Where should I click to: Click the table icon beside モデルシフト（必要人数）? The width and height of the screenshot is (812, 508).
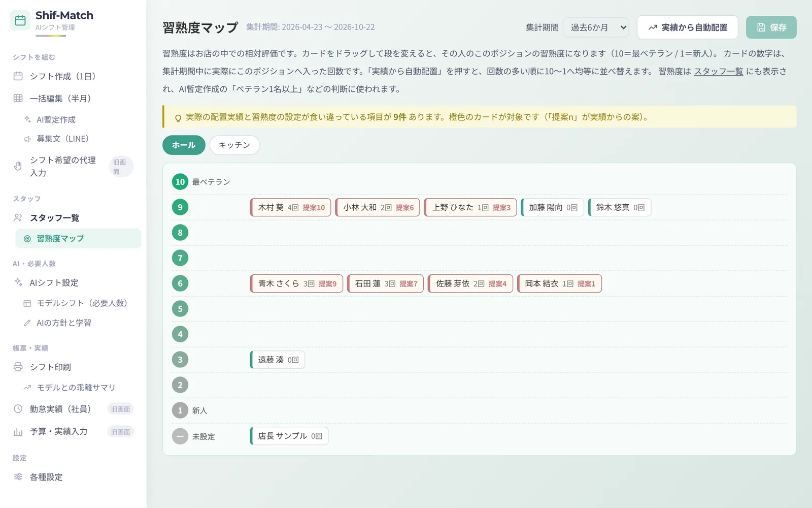click(27, 303)
